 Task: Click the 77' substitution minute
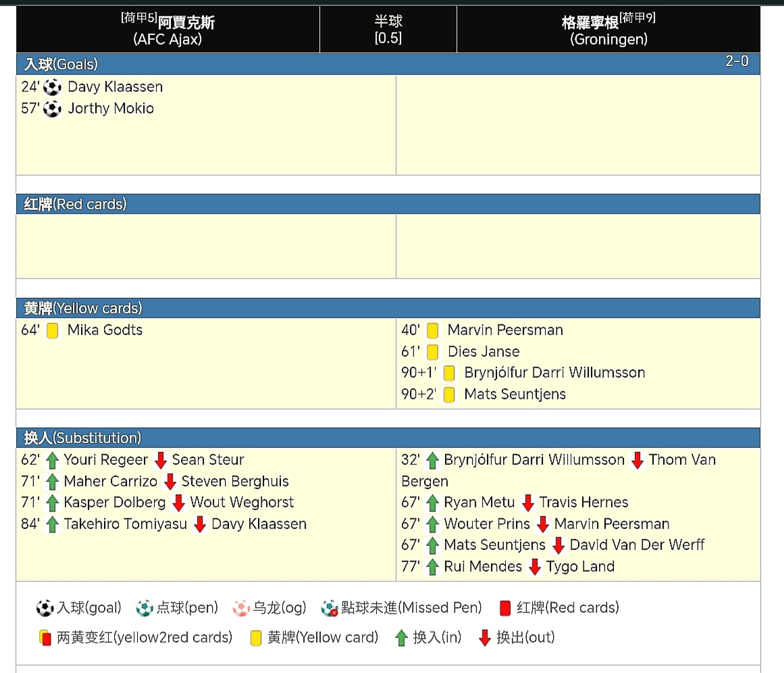[410, 566]
